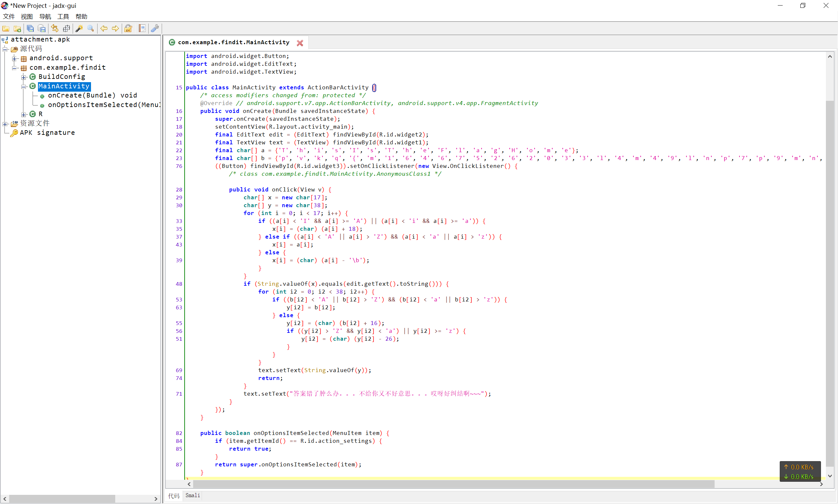Switch to the Smali tab
Image resolution: width=838 pixels, height=504 pixels.
[192, 495]
